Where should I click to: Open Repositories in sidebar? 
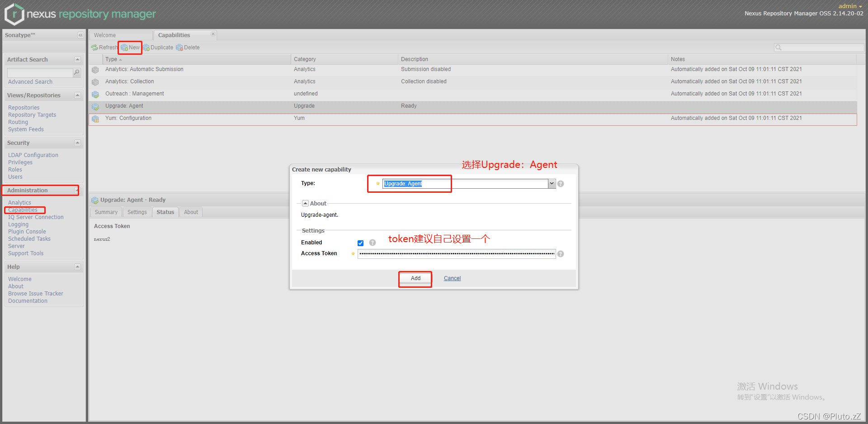pos(24,108)
